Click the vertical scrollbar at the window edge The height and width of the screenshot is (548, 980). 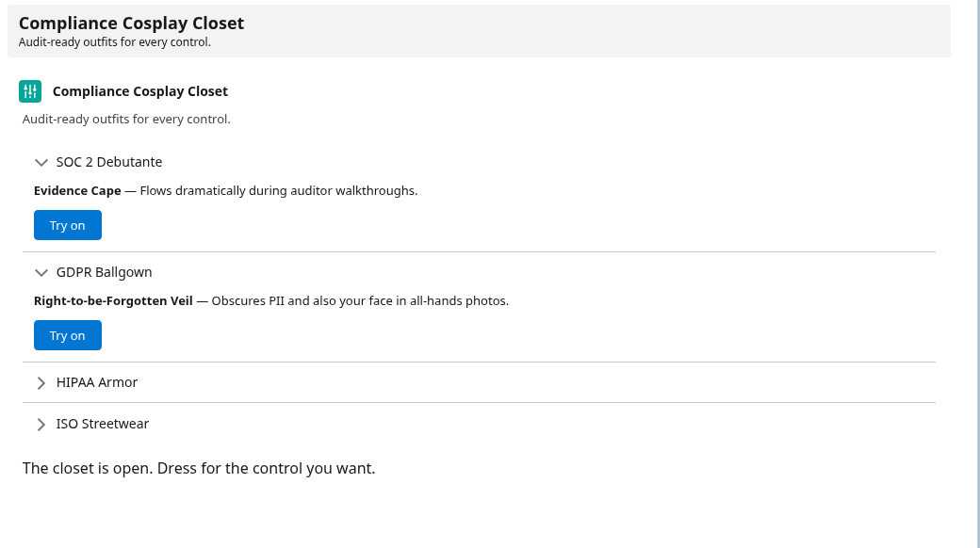click(x=974, y=274)
